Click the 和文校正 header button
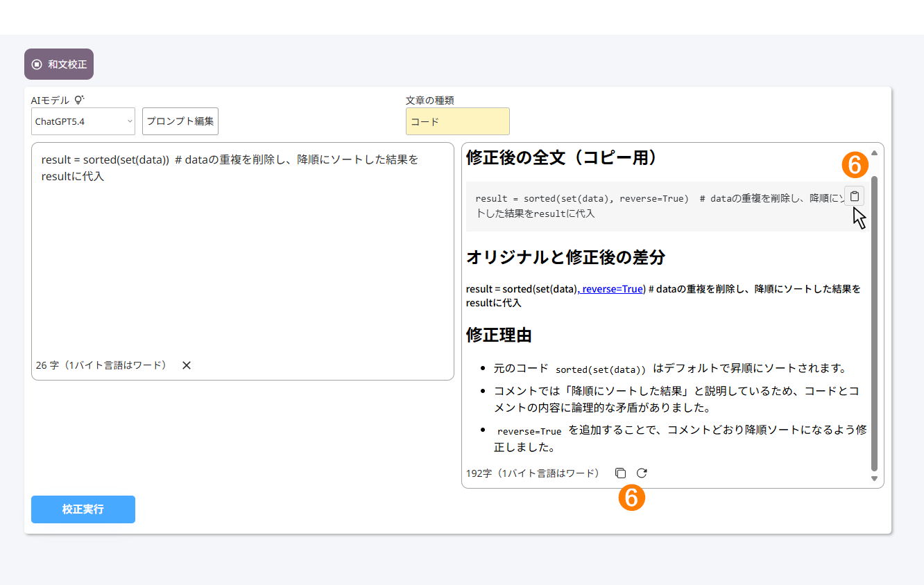 [59, 64]
